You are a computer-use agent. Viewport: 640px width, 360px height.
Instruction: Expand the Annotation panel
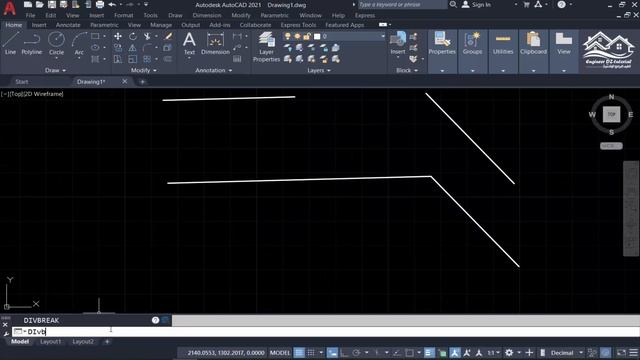pos(213,70)
